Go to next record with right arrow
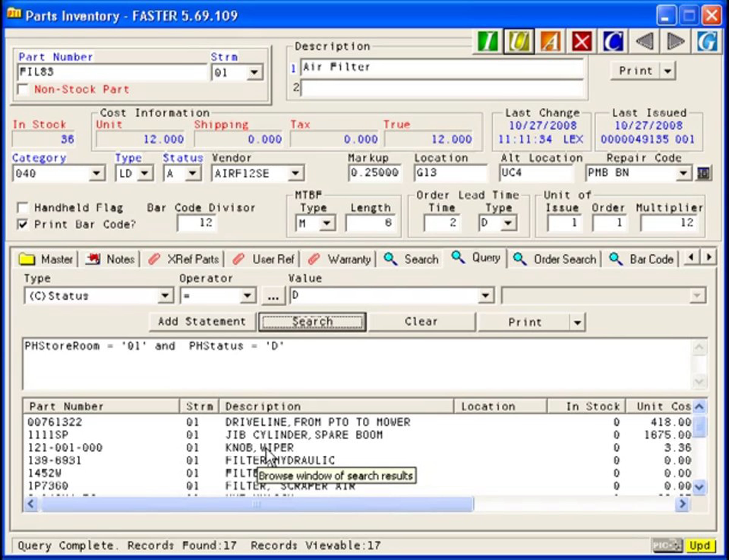The width and height of the screenshot is (729, 560). [x=676, y=42]
